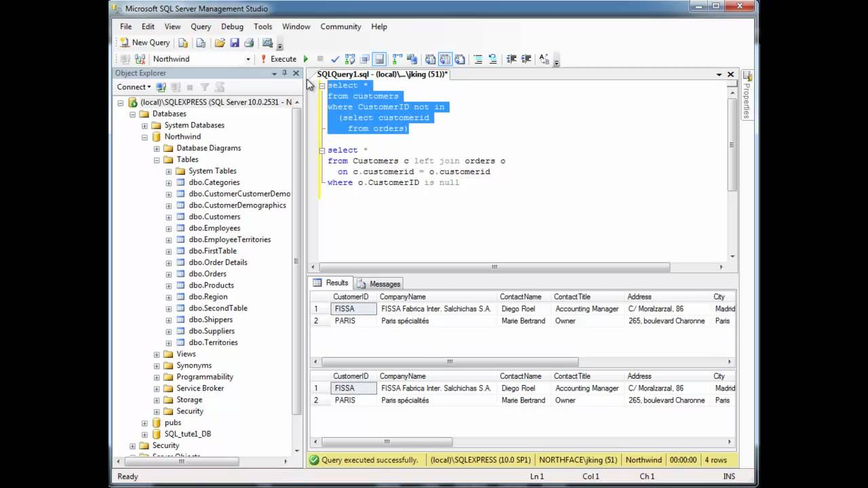Select the PARIS cell in the second results grid
Image resolution: width=868 pixels, height=488 pixels.
[x=353, y=401]
